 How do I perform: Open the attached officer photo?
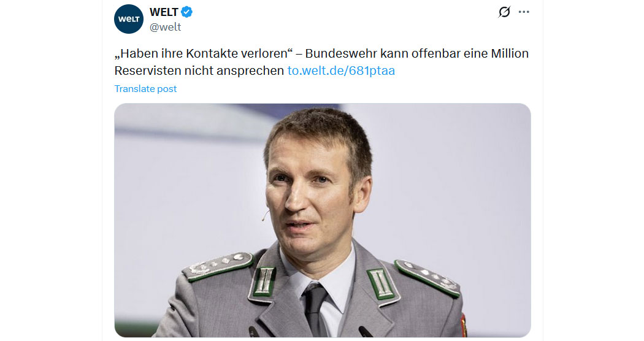tap(323, 220)
